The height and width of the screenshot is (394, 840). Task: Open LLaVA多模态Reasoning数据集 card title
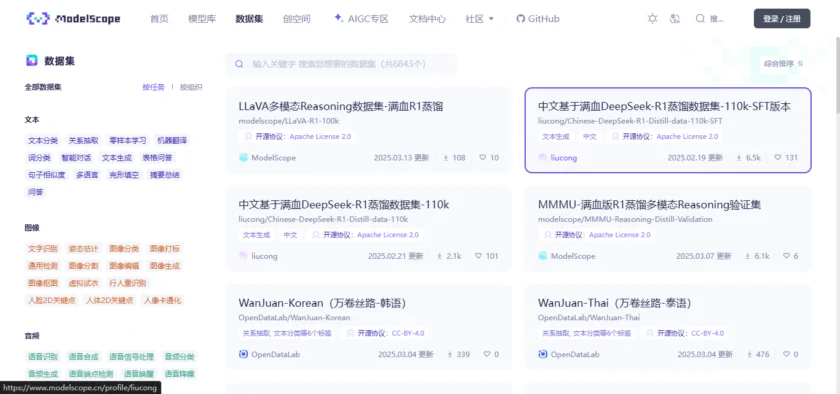[341, 106]
